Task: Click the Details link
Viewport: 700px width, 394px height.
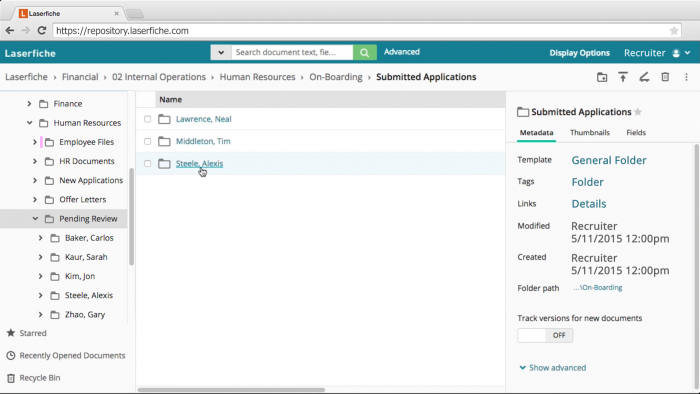Action: [x=589, y=204]
